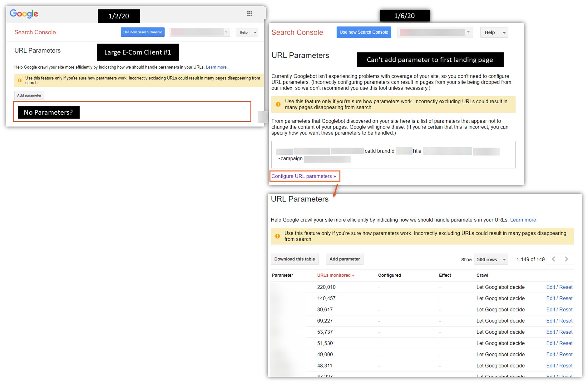
Task: Click the sort arrow on URLs monitored column
Action: [353, 275]
